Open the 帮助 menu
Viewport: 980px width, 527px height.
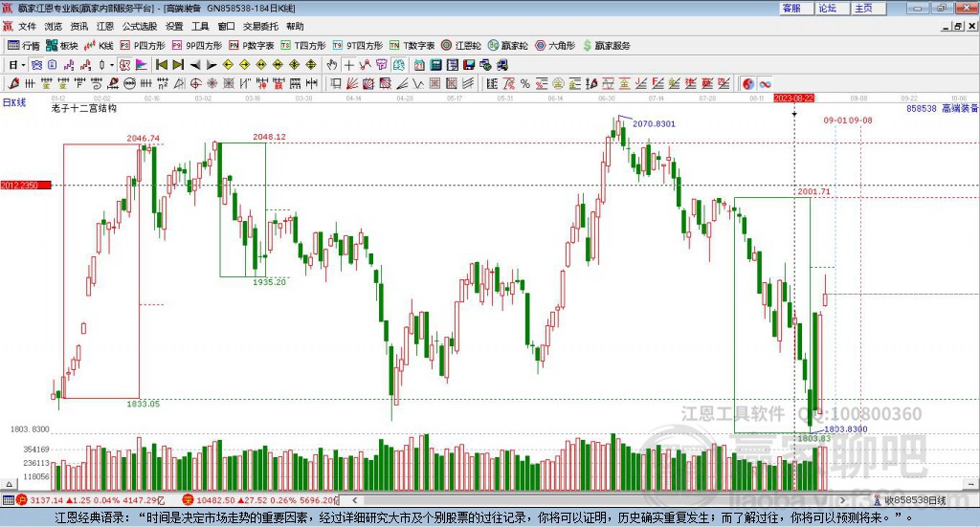[295, 26]
